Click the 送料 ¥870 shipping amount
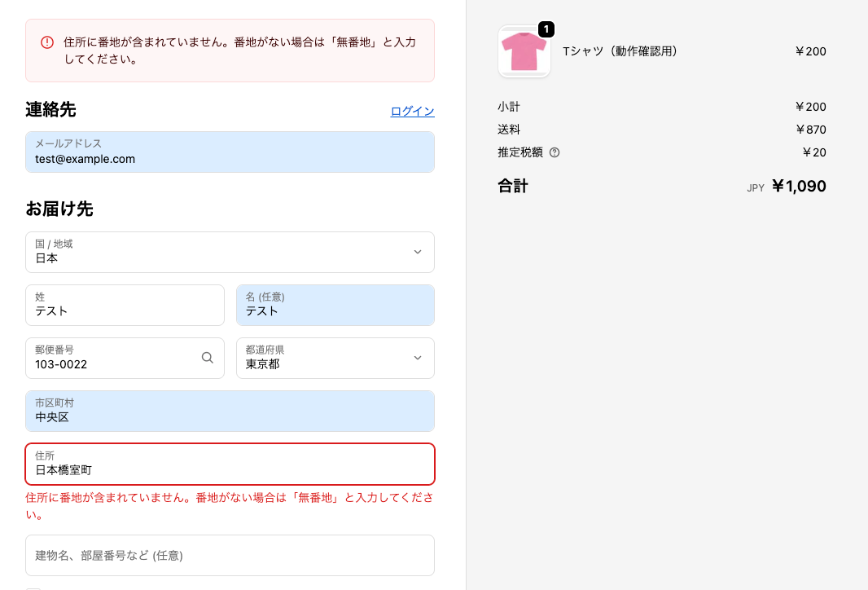Image resolution: width=868 pixels, height=590 pixels. 810,130
